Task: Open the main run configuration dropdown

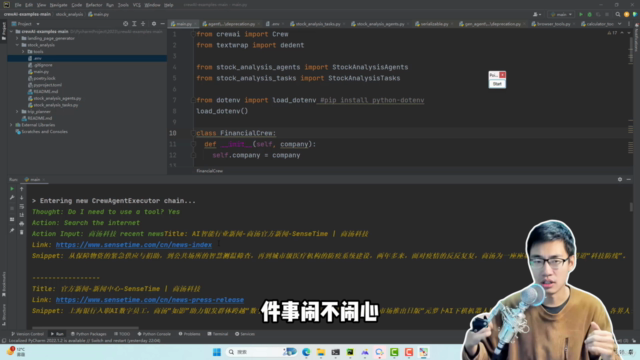Action: click(561, 14)
